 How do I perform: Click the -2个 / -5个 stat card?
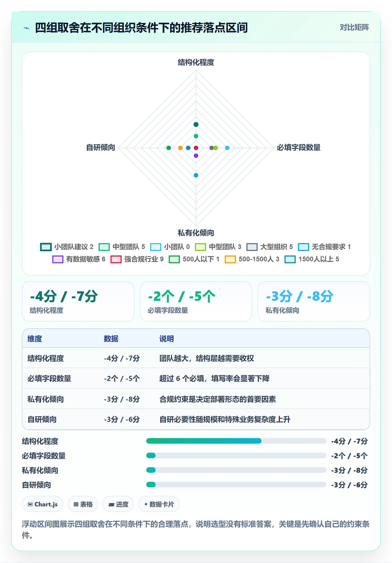point(196,301)
